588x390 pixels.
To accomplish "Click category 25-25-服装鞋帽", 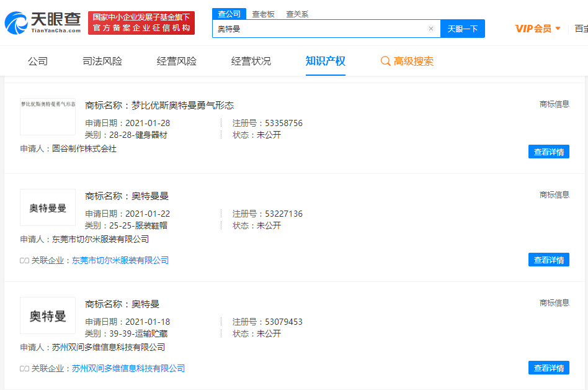I will pos(138,226).
